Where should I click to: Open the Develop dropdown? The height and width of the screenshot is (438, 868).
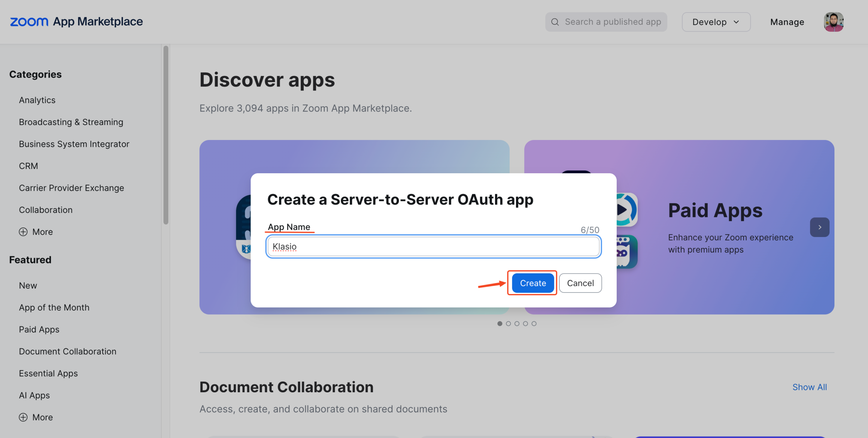[x=716, y=22]
